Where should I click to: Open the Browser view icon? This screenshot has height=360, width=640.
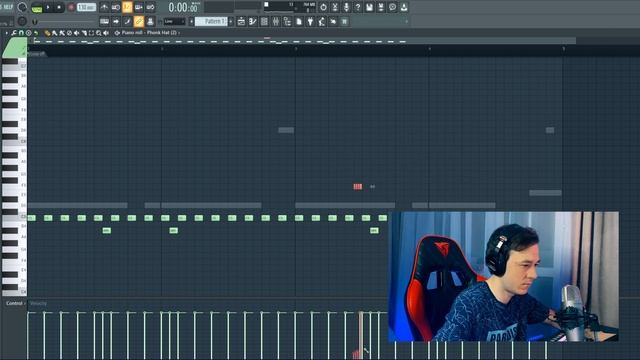287,21
